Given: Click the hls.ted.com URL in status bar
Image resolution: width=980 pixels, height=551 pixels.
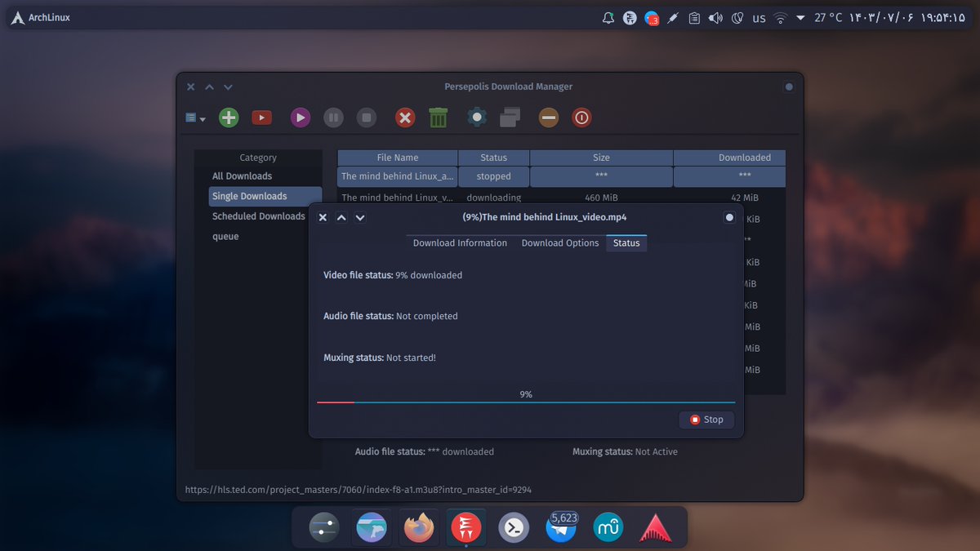Looking at the screenshot, I should pos(359,490).
